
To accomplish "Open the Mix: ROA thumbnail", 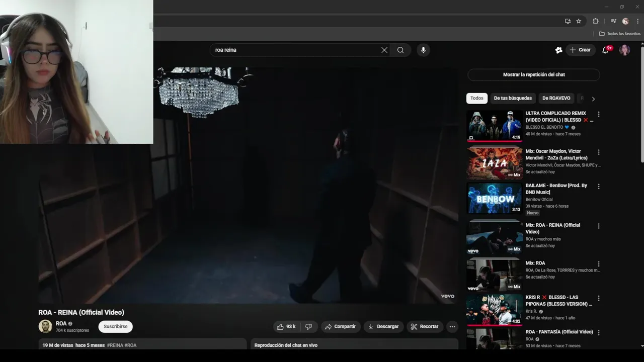I will coord(495,275).
